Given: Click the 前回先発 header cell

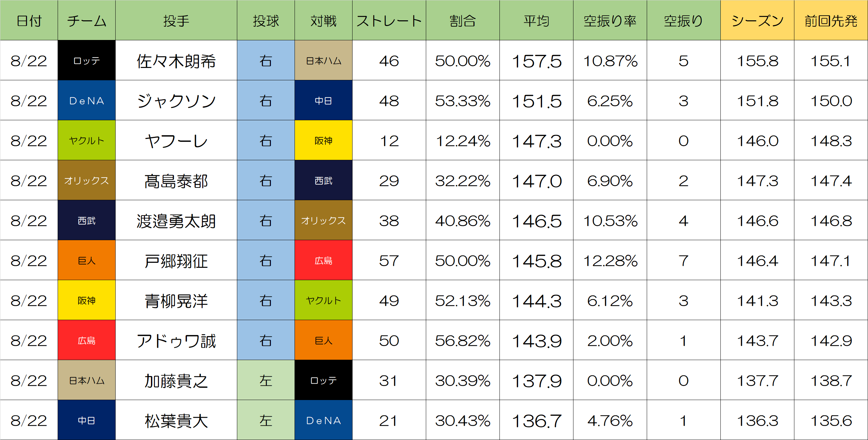Looking at the screenshot, I should click(831, 21).
